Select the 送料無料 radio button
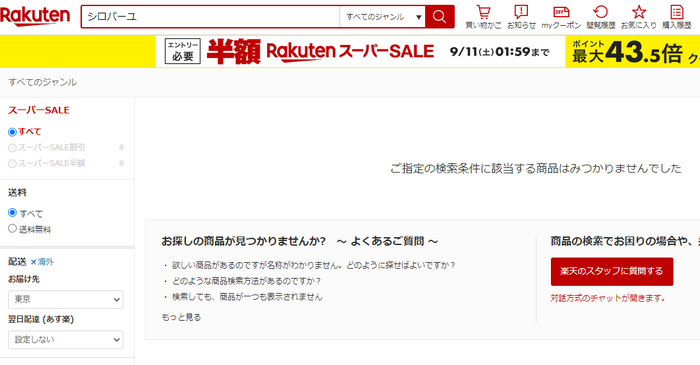The height and width of the screenshot is (365, 700). 12,228
